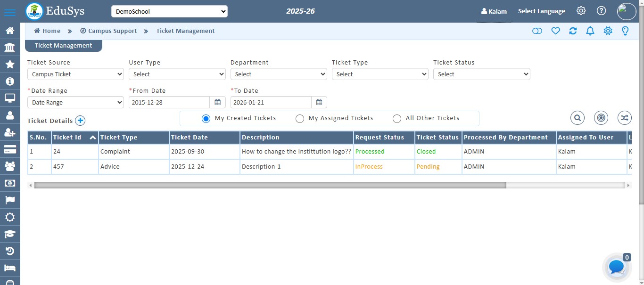Open page settings via the gear icon
The width and height of the screenshot is (644, 285).
click(x=608, y=31)
